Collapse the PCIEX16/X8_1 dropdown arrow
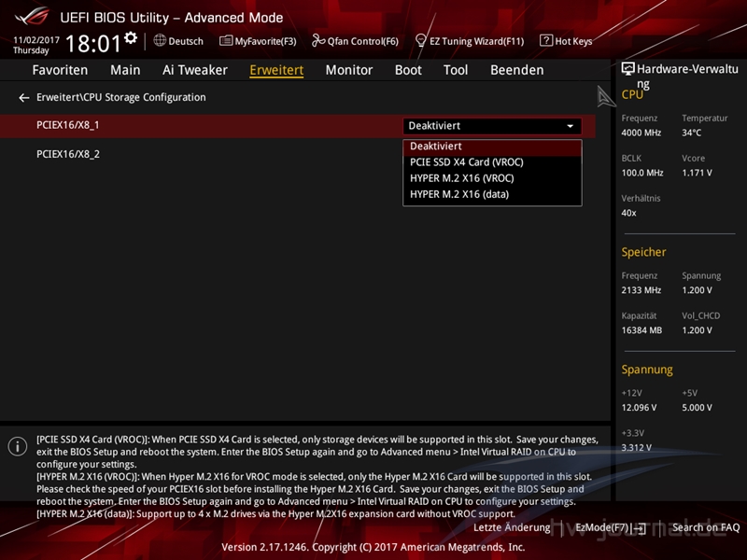747x560 pixels. (571, 126)
